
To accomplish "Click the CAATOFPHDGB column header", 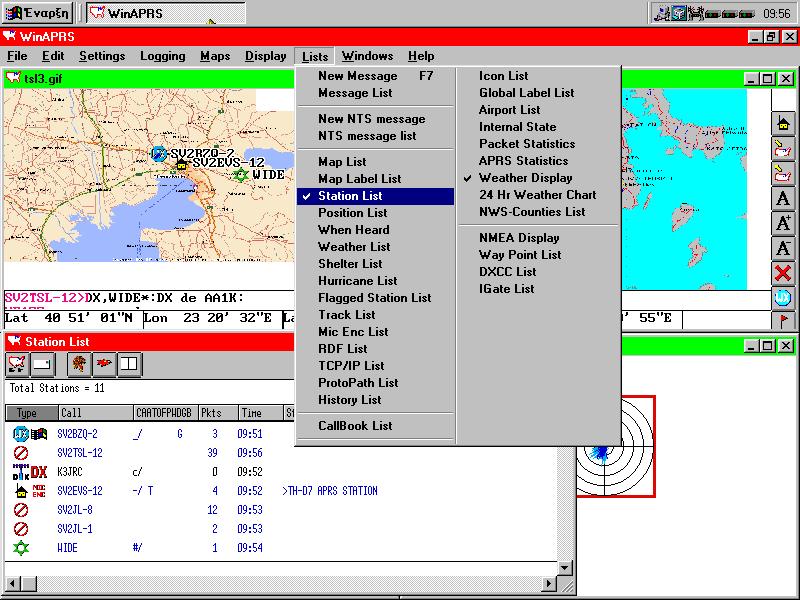I will pyautogui.click(x=165, y=413).
